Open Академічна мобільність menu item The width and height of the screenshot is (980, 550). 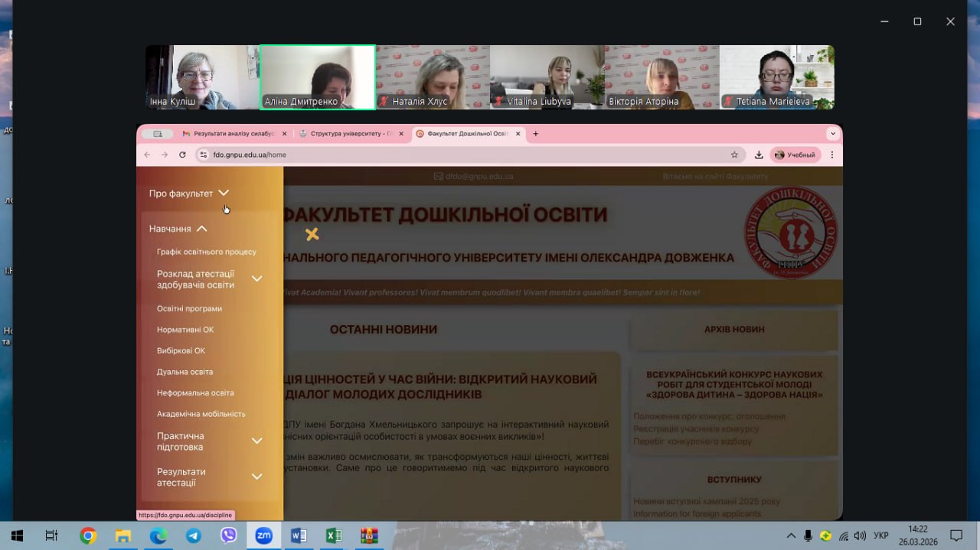pyautogui.click(x=201, y=414)
